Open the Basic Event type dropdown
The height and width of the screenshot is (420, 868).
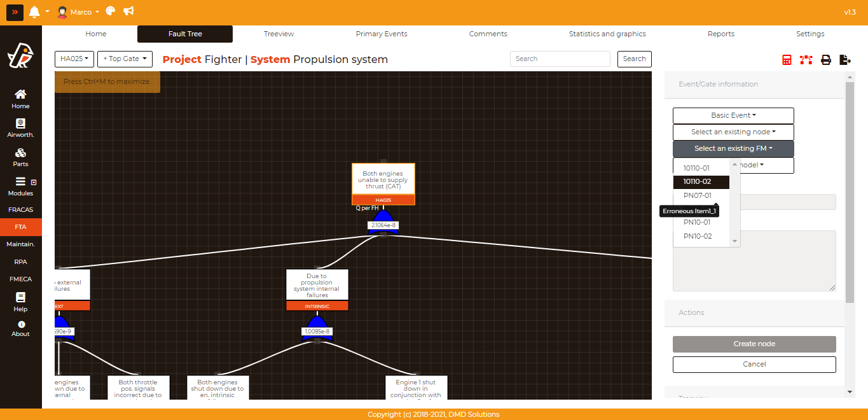coord(733,116)
